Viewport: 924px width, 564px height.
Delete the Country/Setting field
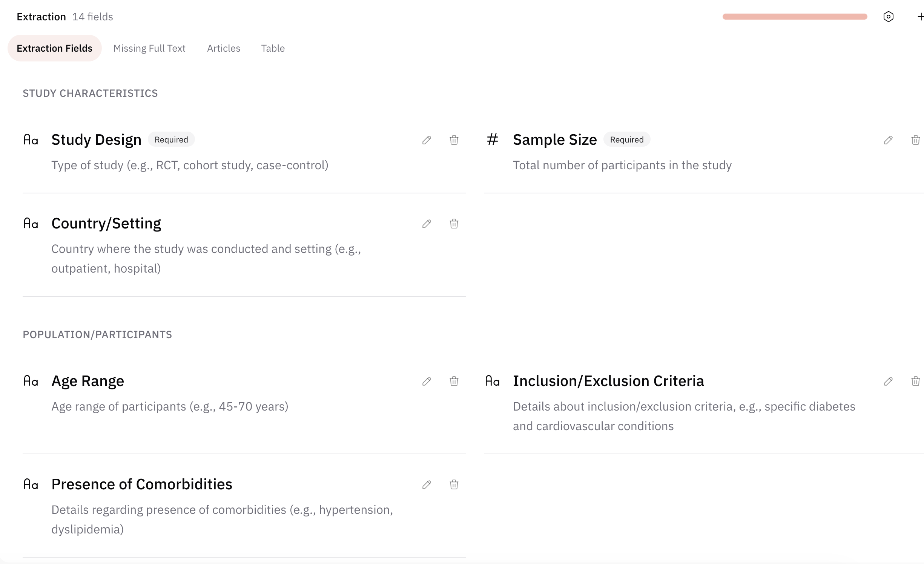(x=454, y=224)
